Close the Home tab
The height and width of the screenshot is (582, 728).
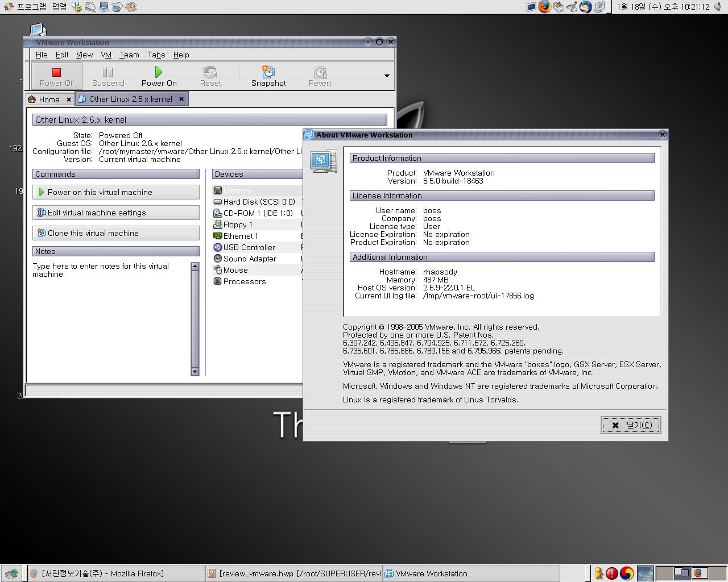69,99
